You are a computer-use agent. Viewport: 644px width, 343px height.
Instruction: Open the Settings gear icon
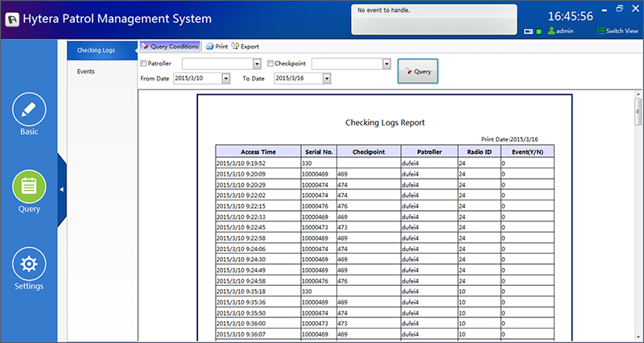tap(29, 264)
